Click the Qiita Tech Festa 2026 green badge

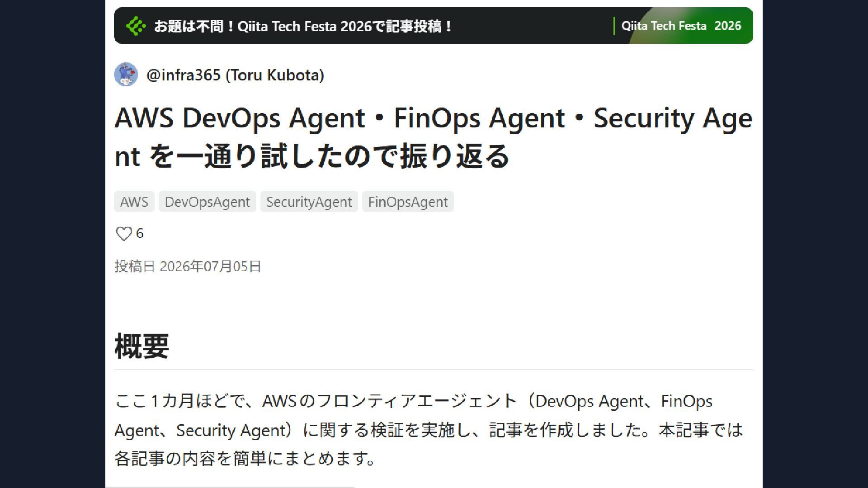click(x=681, y=26)
